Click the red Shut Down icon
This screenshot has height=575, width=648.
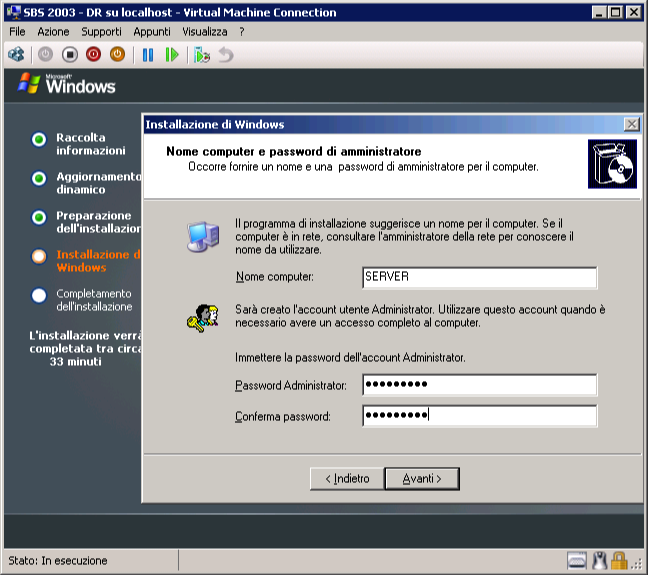(93, 54)
